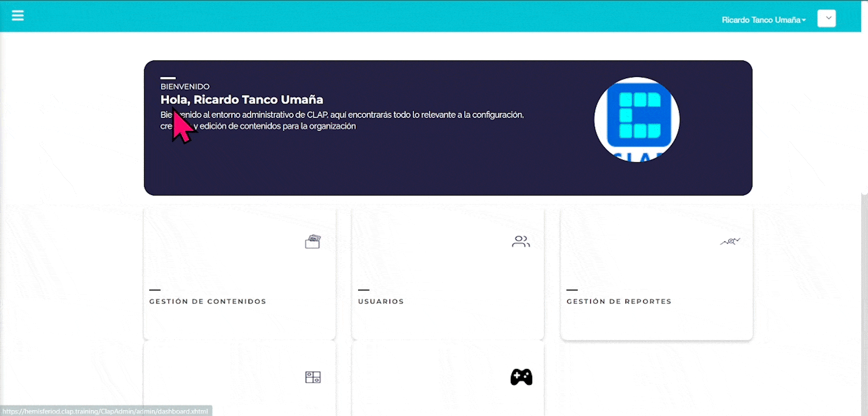This screenshot has height=416, width=868.
Task: Open the hamburger side menu
Action: click(18, 16)
